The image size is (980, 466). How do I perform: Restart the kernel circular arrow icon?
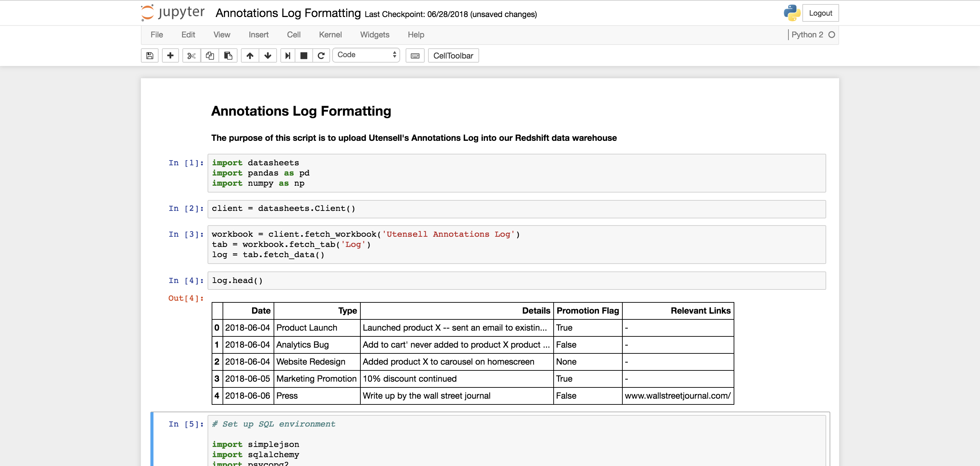point(321,55)
